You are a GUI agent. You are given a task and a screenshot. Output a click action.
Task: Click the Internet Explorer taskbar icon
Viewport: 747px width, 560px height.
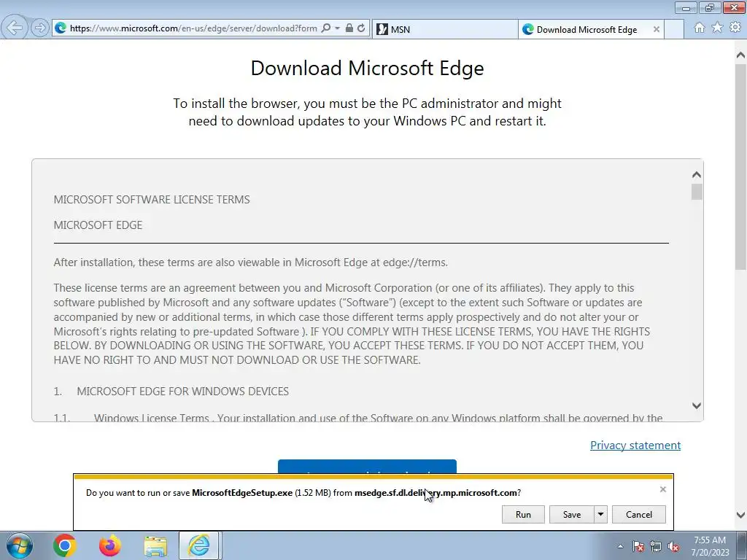point(198,545)
